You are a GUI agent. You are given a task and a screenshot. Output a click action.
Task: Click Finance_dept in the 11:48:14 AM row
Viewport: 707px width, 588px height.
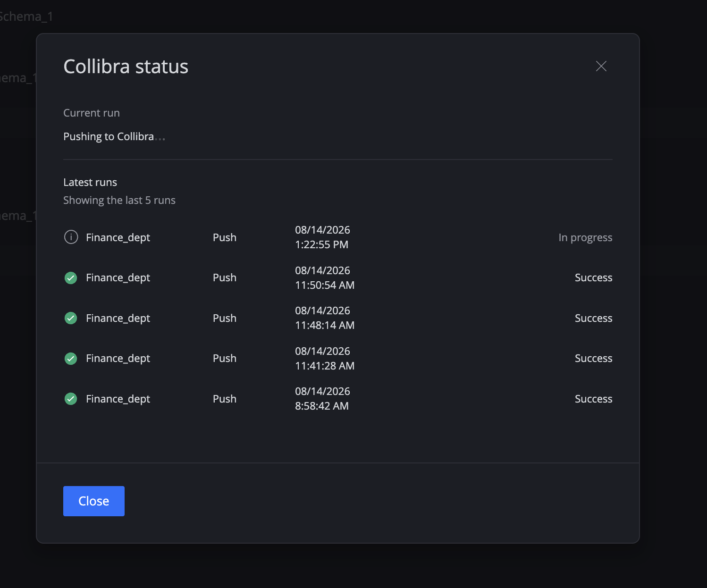pos(118,318)
